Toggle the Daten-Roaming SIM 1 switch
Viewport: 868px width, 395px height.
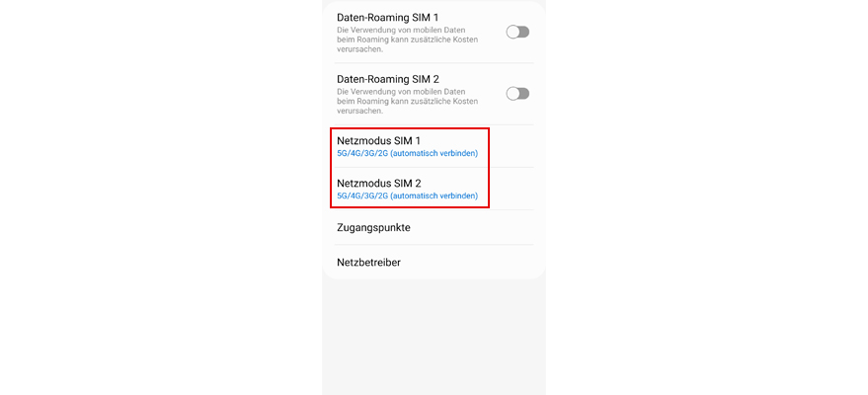coord(517,32)
